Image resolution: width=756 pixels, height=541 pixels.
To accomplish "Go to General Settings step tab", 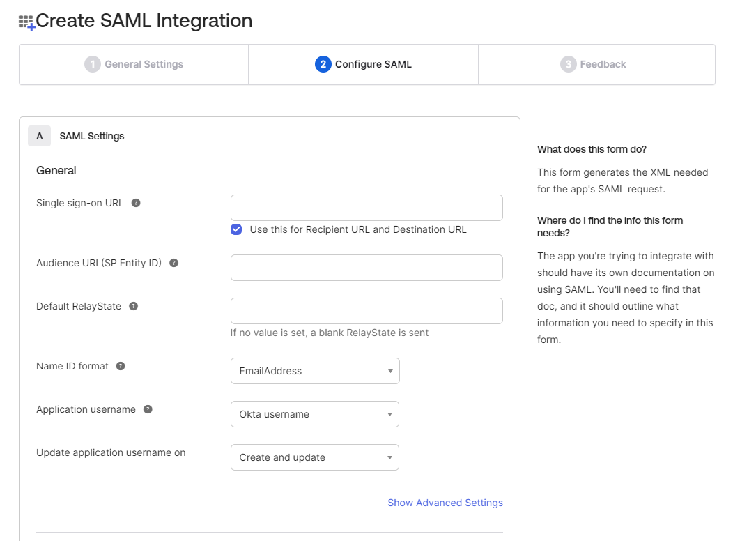I will pyautogui.click(x=134, y=64).
